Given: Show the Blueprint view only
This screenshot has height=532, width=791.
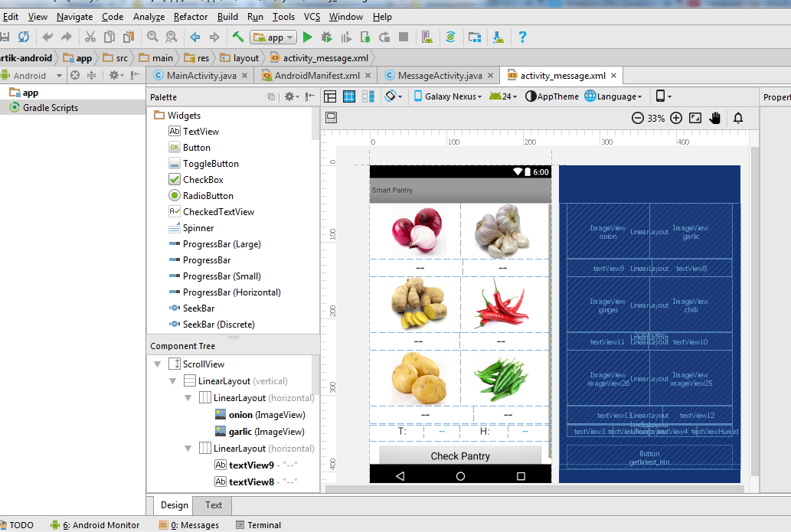Looking at the screenshot, I should tap(349, 96).
